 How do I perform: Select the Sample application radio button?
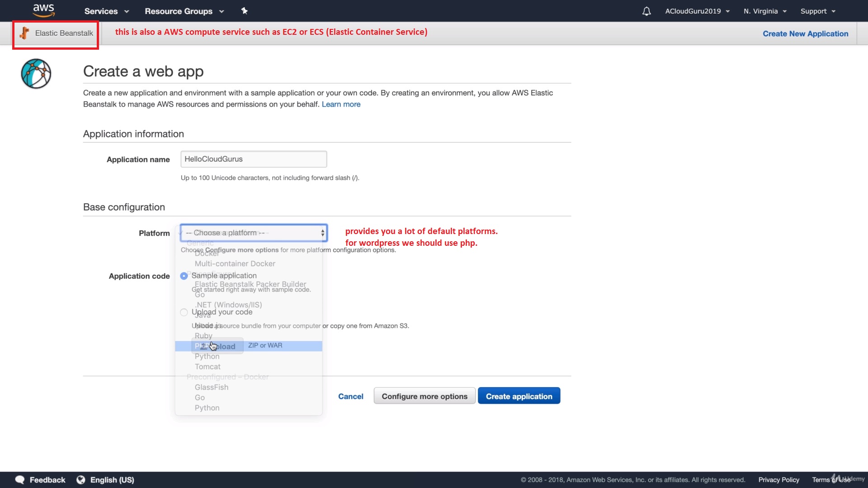(x=184, y=276)
